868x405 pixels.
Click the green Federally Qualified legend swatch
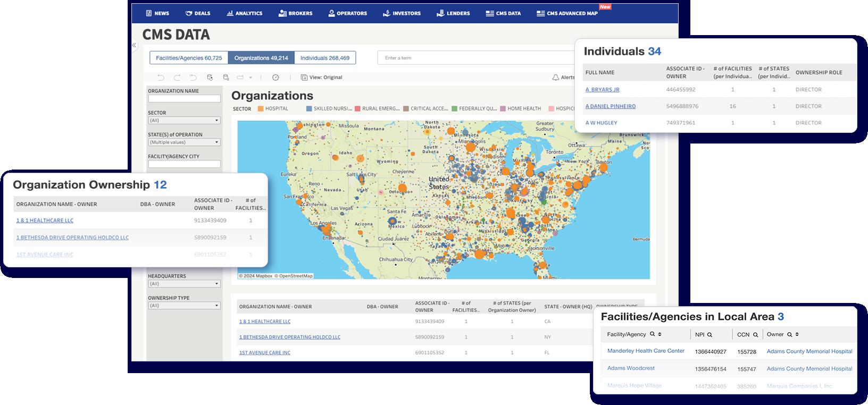coord(455,109)
